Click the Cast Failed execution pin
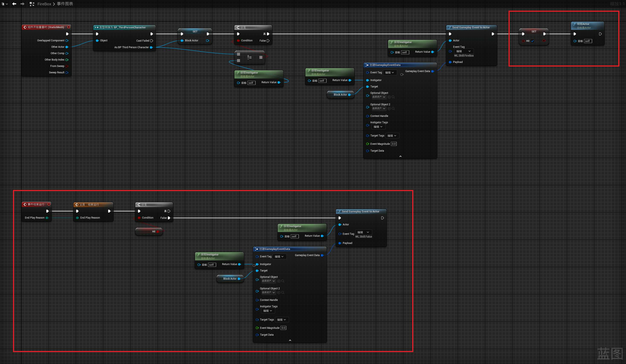Viewport: 626px width, 364px height. click(152, 41)
